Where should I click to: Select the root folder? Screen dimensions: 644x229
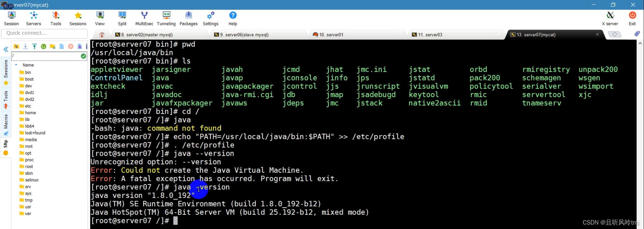tap(26, 167)
